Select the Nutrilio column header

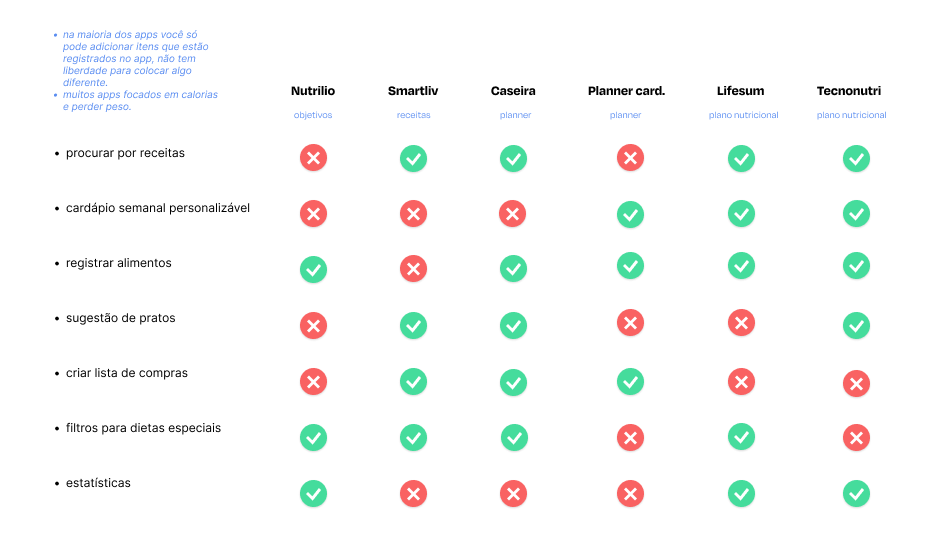(x=313, y=91)
